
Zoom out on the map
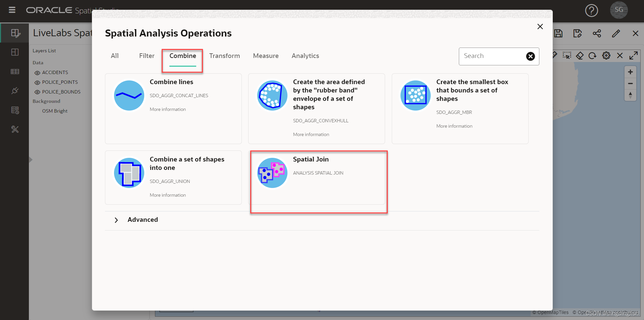tap(630, 83)
